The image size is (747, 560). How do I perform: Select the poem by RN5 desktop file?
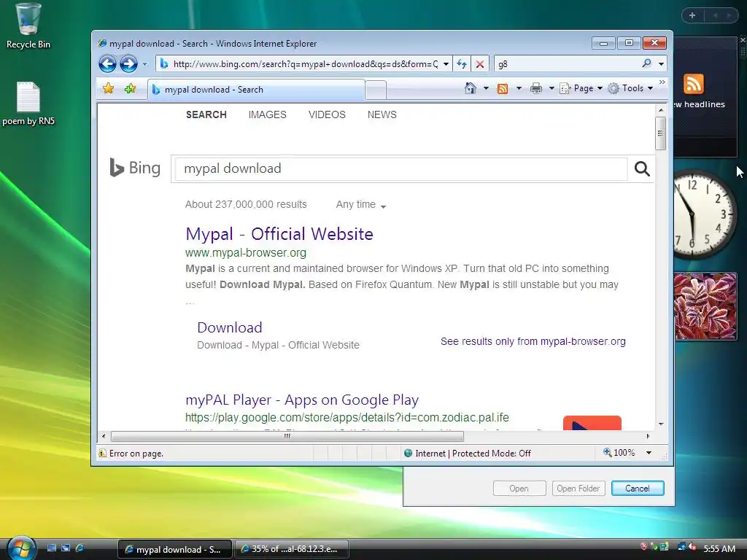point(28,104)
